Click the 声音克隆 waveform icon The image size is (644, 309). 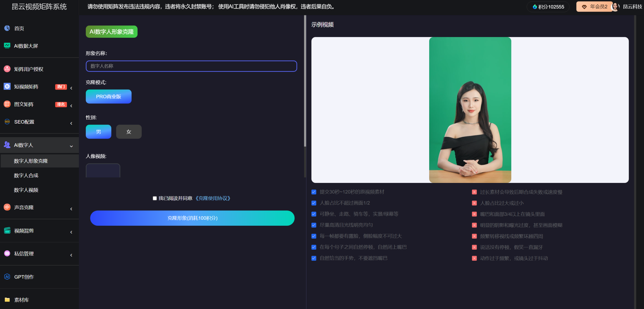7,207
